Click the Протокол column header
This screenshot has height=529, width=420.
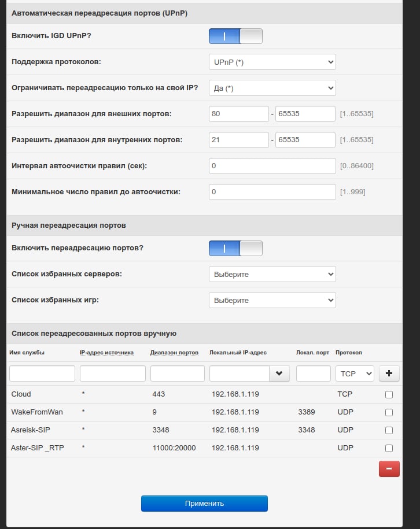pyautogui.click(x=349, y=353)
